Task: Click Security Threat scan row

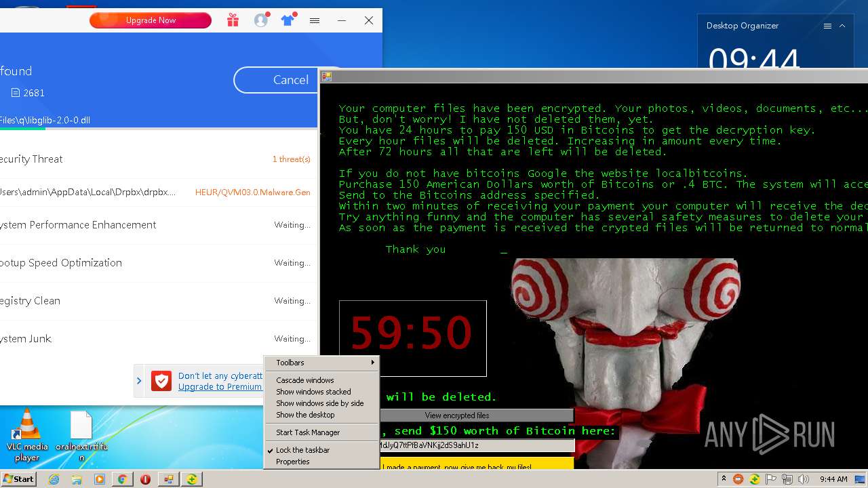Action: [x=159, y=159]
